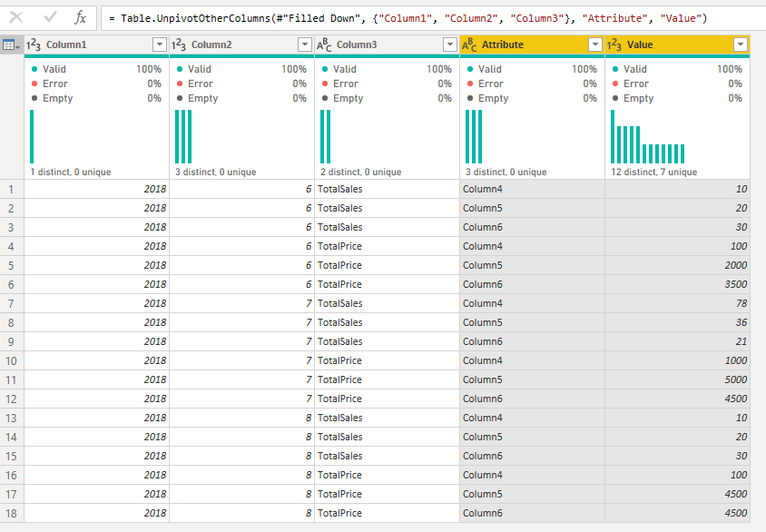This screenshot has height=532, width=766.
Task: Select the TotalSales cell in row 2
Action: click(x=387, y=208)
